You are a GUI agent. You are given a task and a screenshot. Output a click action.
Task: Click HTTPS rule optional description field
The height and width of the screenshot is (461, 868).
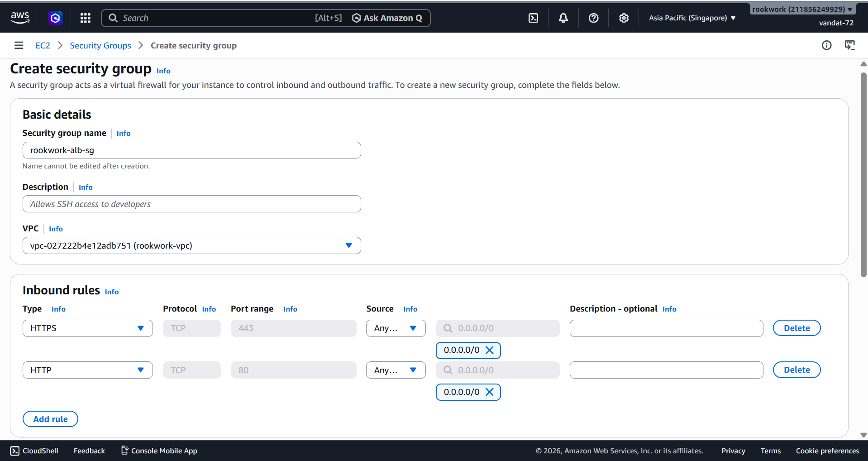click(x=667, y=328)
